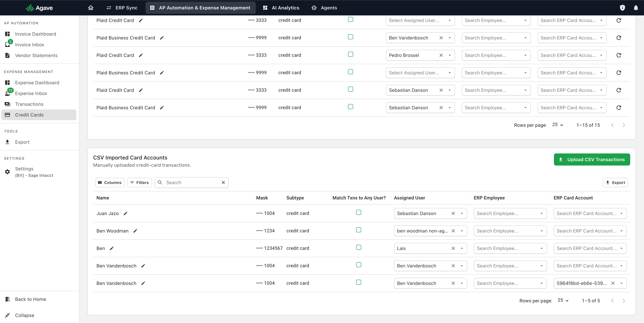
Task: Expand ERP Employee dropdown in Ben Woodman row
Action: (x=541, y=231)
